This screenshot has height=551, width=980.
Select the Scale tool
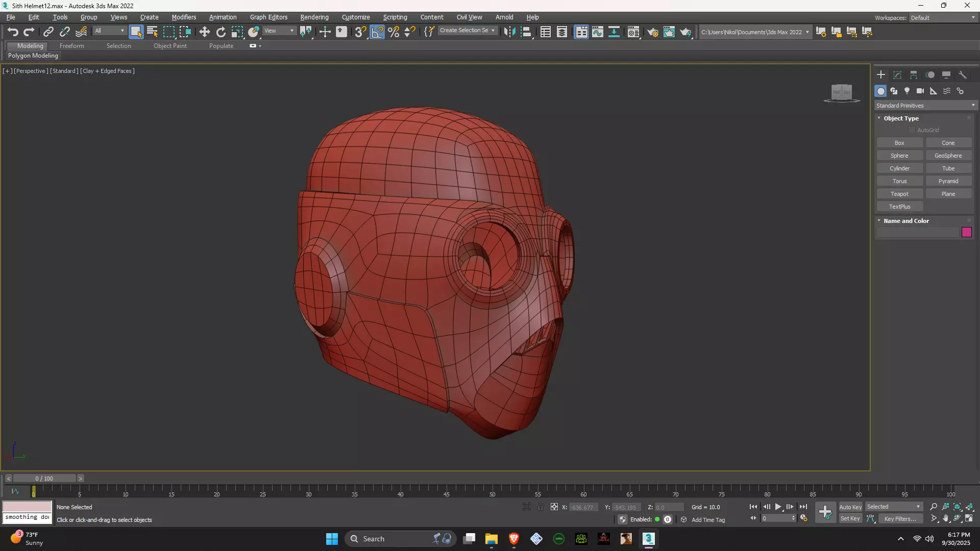[x=237, y=32]
